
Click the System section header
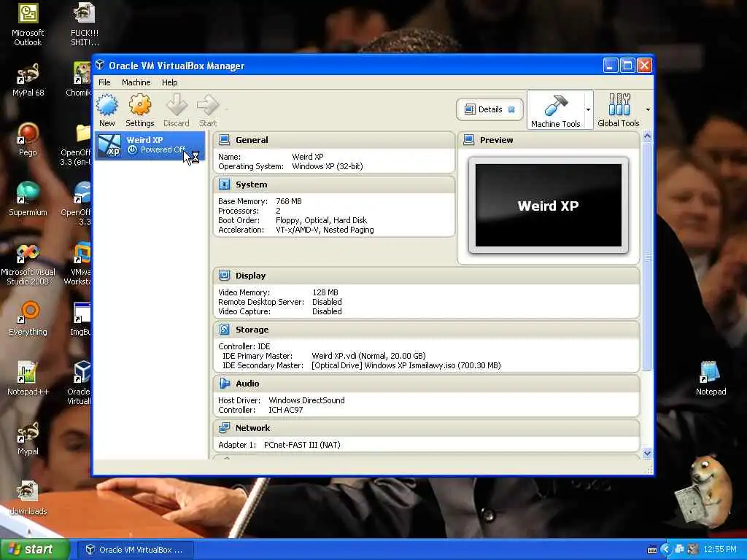tap(334, 184)
